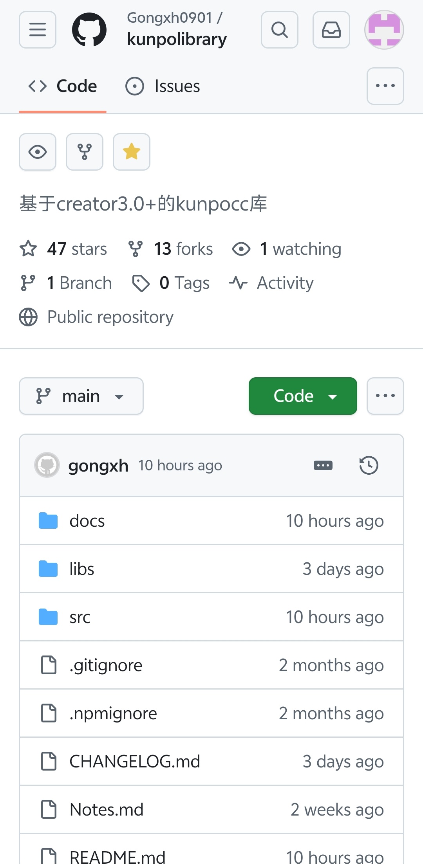423x868 pixels.
Task: Go to GitHub homepage via Octocat logo
Action: click(x=89, y=30)
